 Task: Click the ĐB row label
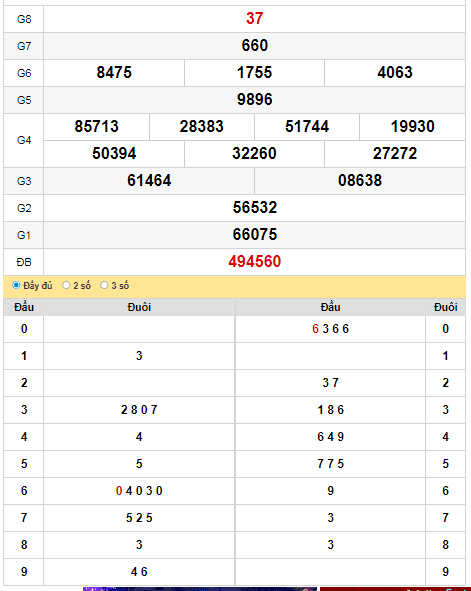tap(24, 262)
